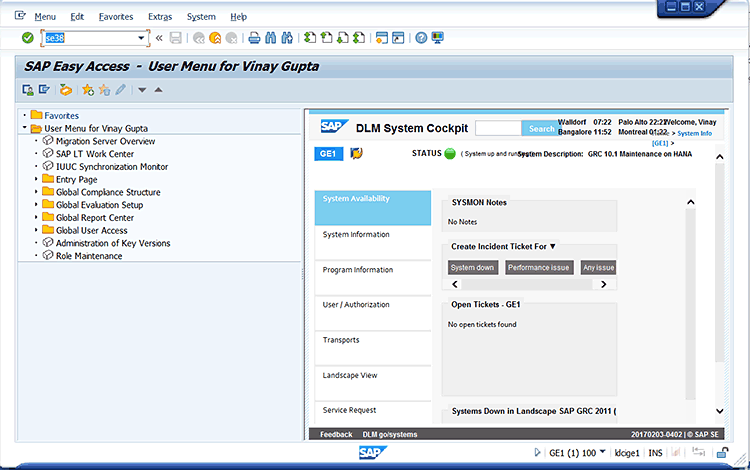Image resolution: width=750 pixels, height=470 pixels.
Task: Click the User Menu icon in application toolbar
Action: 28,89
